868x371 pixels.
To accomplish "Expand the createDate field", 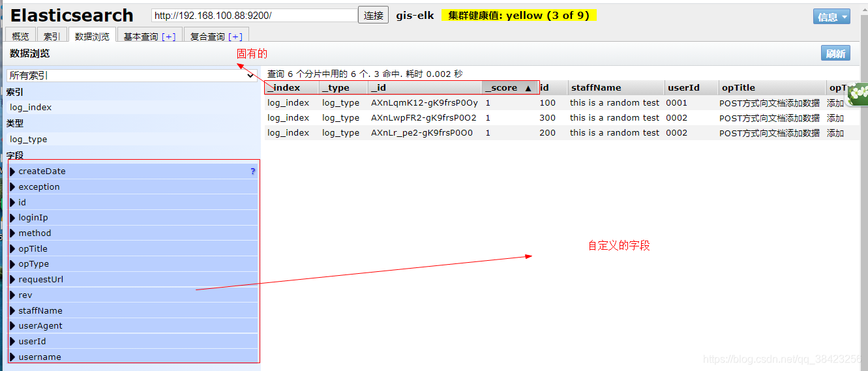I will pos(133,171).
